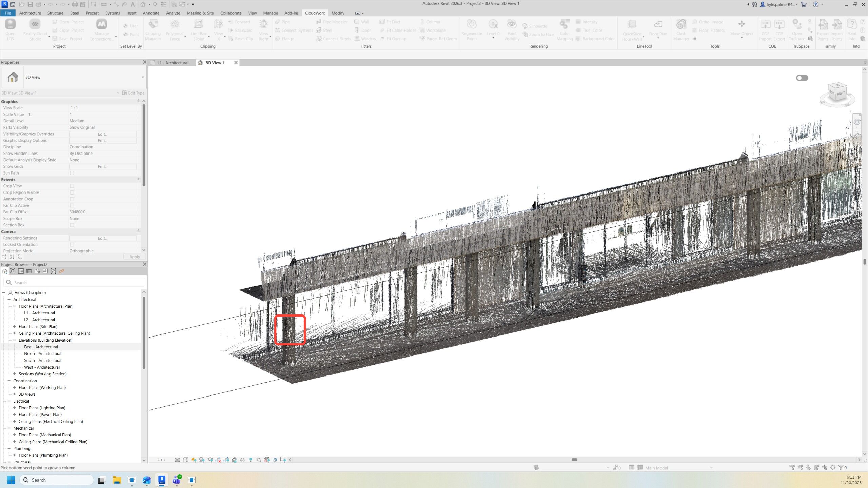Check the Section Box checkbox

(x=72, y=225)
